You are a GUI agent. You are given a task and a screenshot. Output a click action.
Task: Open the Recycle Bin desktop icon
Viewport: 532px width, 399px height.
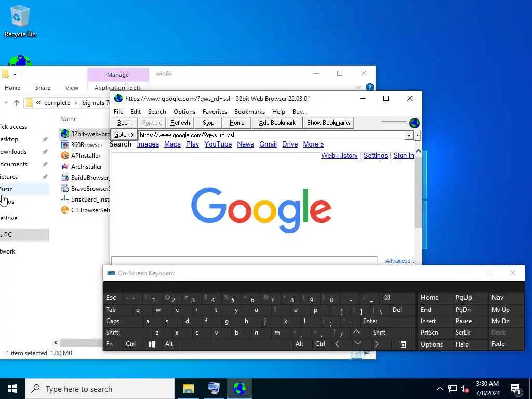click(x=20, y=21)
